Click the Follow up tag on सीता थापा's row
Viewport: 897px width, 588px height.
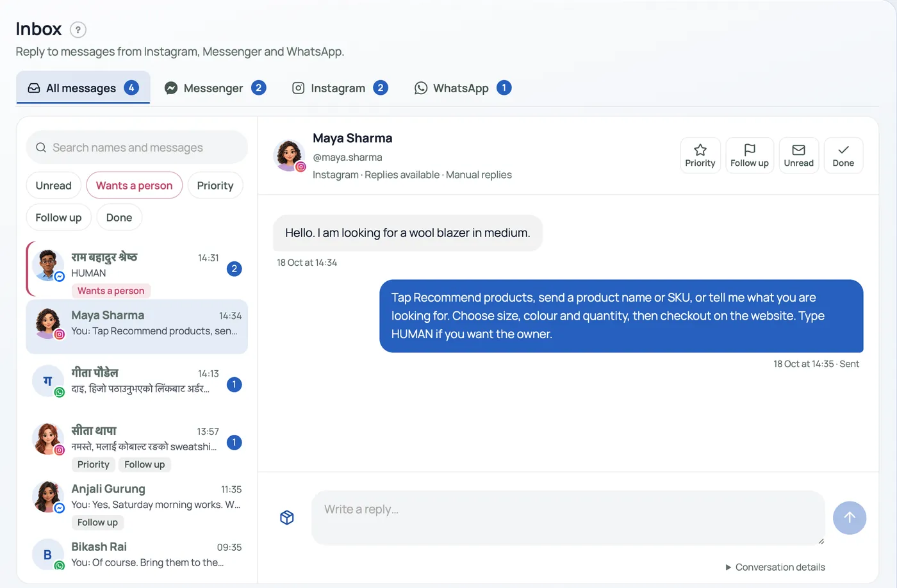click(145, 464)
